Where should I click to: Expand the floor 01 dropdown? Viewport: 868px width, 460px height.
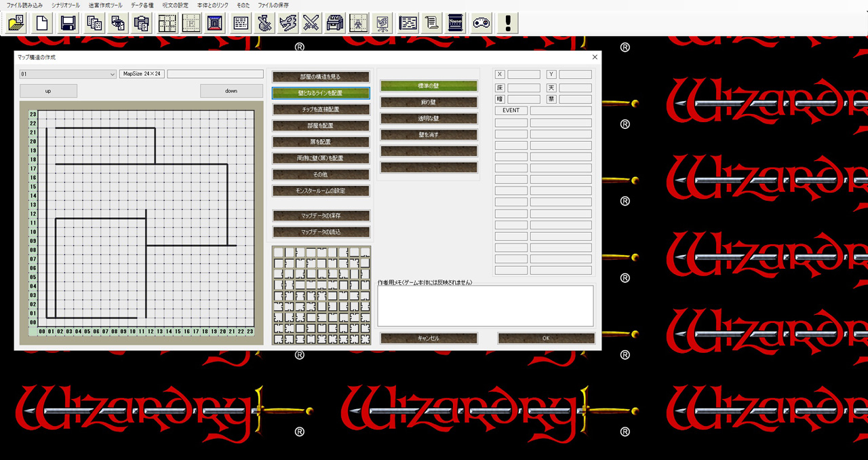click(x=68, y=74)
